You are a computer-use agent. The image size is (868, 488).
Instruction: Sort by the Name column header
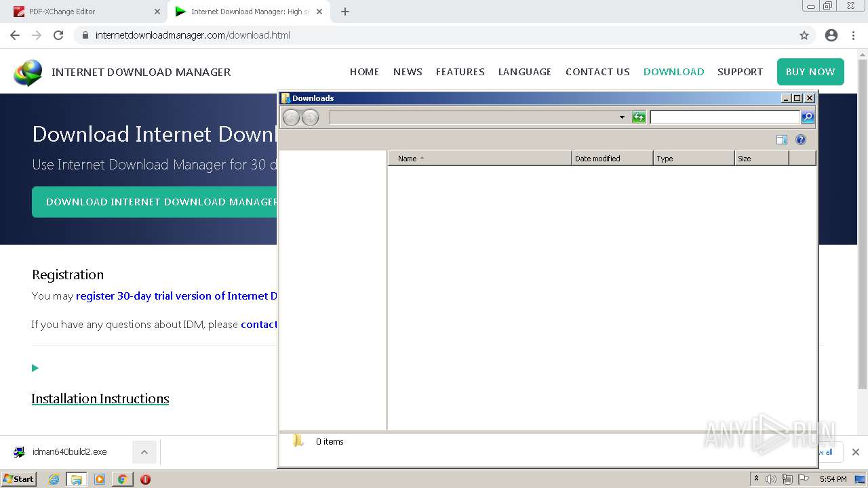pos(480,159)
